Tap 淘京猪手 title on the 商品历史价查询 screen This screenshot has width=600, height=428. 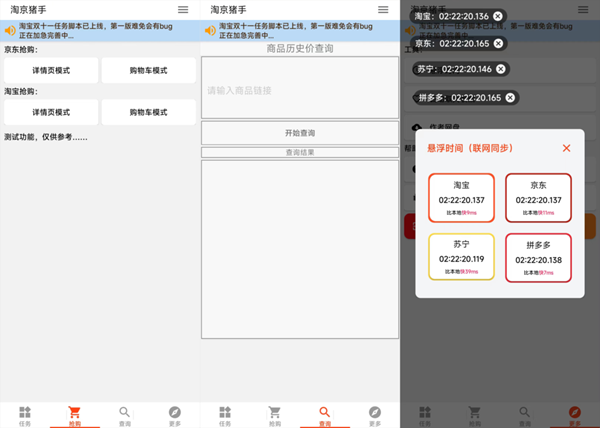click(x=228, y=10)
